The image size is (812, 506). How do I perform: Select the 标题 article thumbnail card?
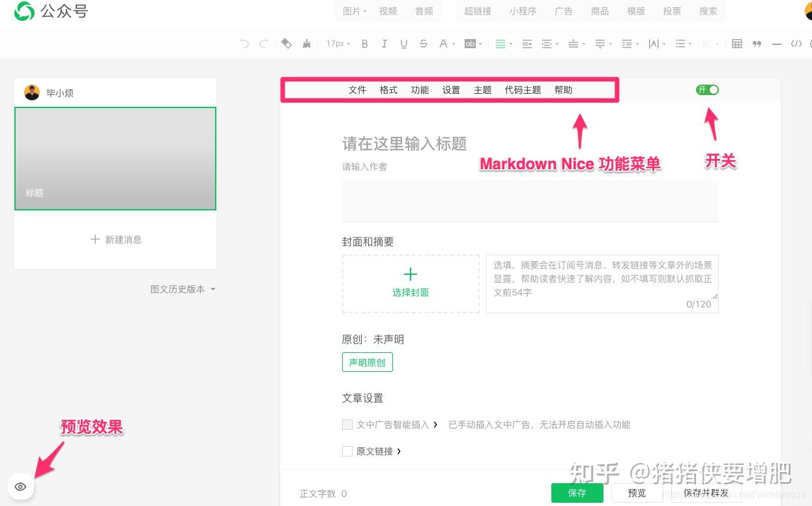pyautogui.click(x=115, y=158)
